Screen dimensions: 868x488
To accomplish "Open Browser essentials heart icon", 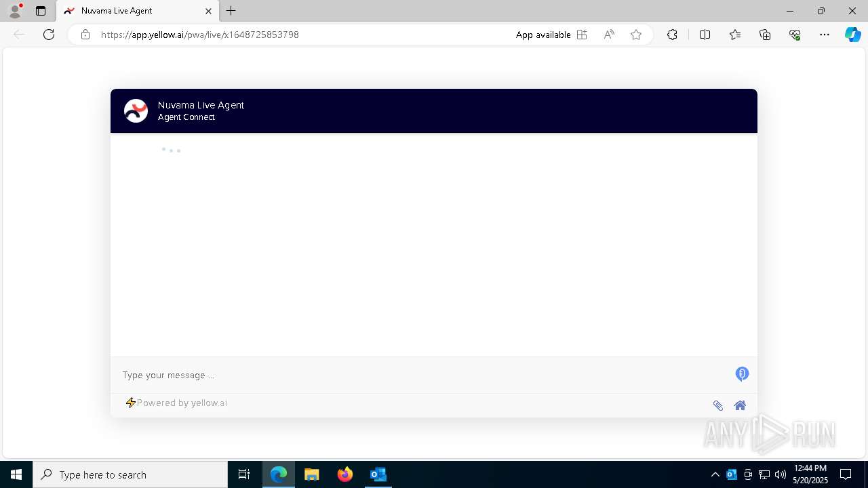I will pyautogui.click(x=795, y=35).
